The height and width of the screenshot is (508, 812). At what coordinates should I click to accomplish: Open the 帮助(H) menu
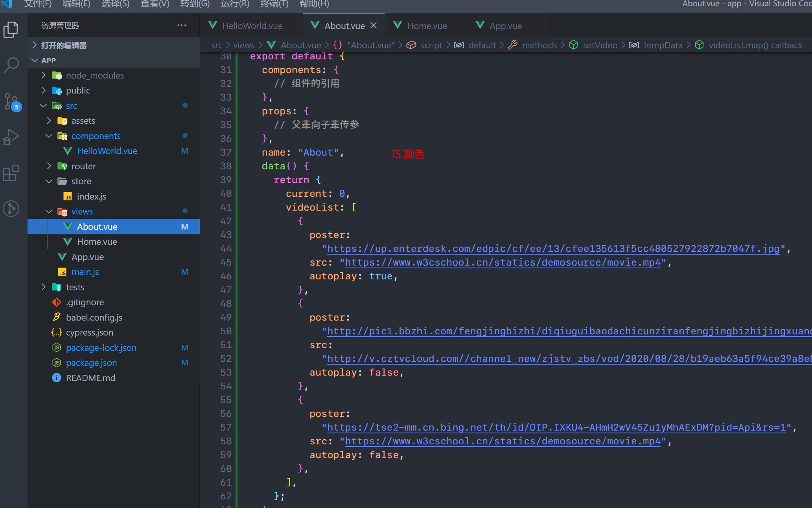click(314, 4)
